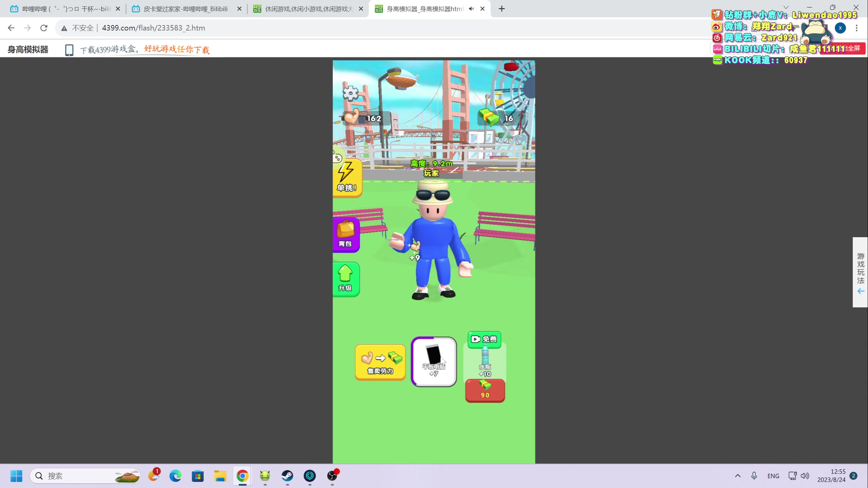The width and height of the screenshot is (868, 488).
Task: Switch to the 休闲游戏 tab
Action: [307, 9]
